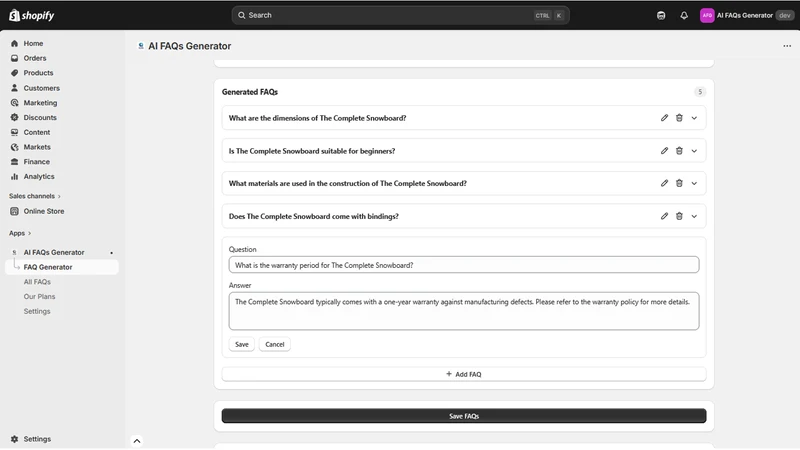Click the Markets globe icon
The height and width of the screenshot is (450, 800).
tap(14, 147)
